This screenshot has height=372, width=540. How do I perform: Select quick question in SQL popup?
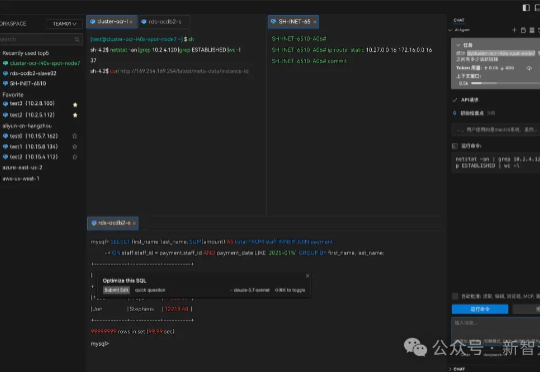point(150,290)
